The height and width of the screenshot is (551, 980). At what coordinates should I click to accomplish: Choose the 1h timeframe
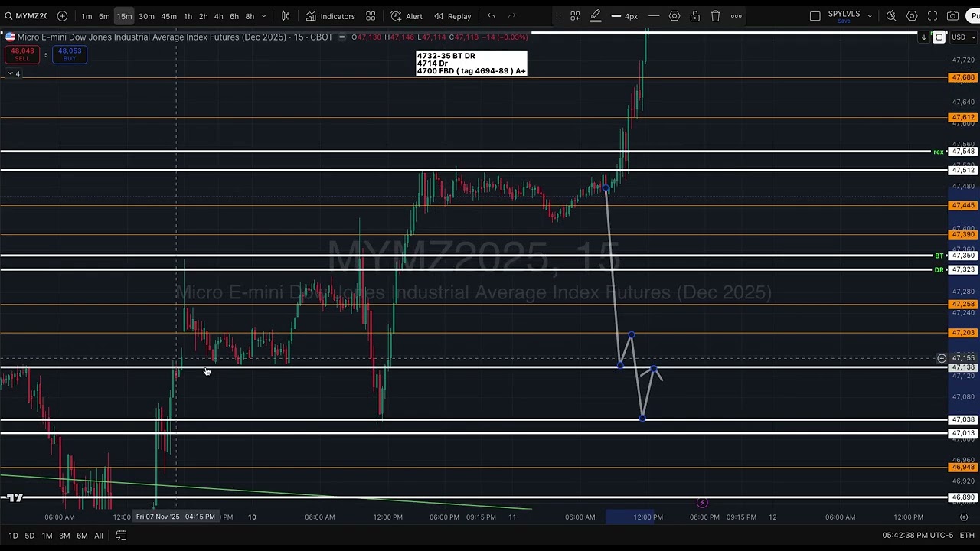tap(188, 16)
